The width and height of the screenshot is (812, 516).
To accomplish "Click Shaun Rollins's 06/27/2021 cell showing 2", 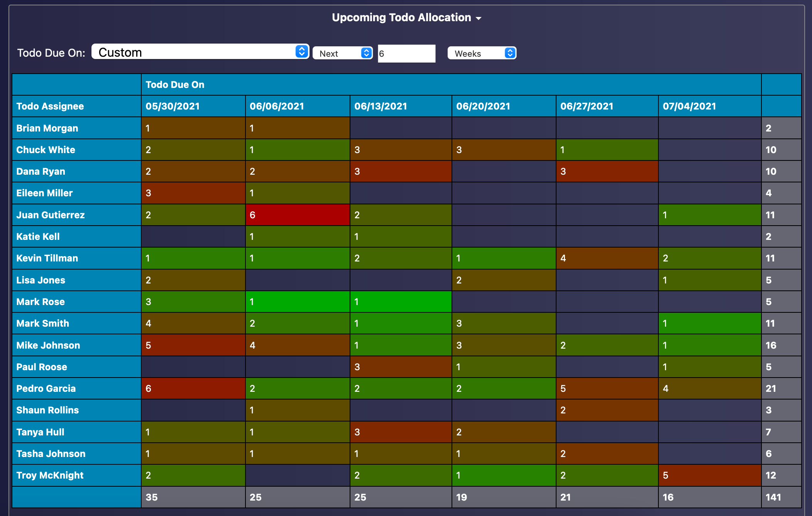I will 607,410.
